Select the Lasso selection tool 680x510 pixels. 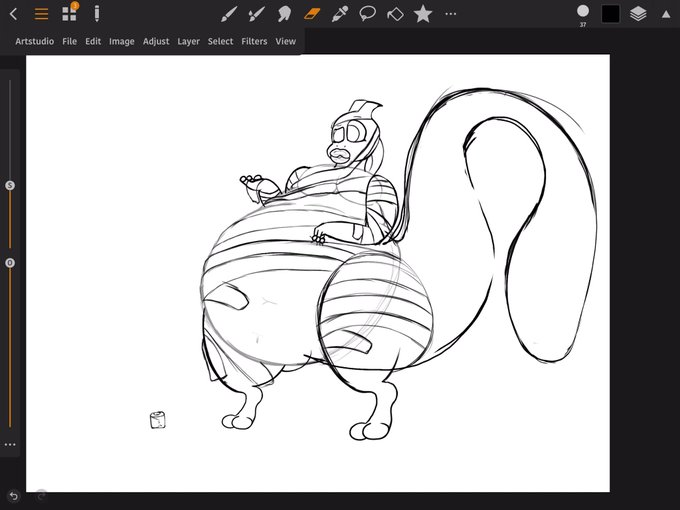(367, 14)
